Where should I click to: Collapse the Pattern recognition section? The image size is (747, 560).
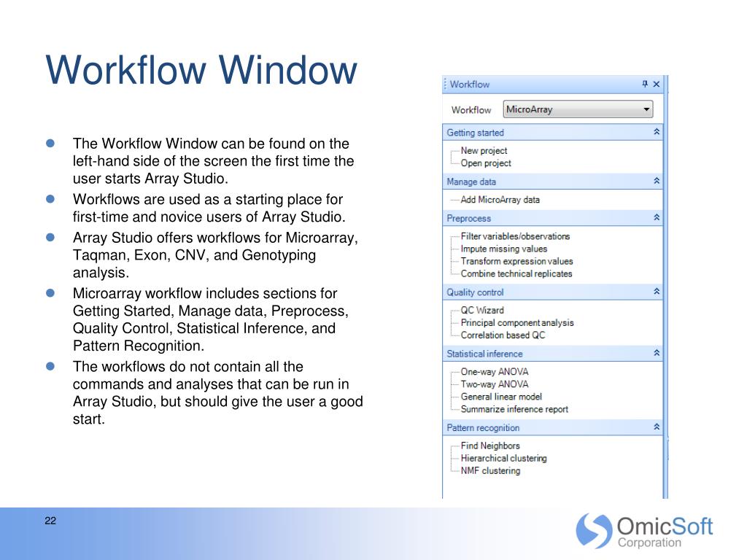tap(657, 427)
